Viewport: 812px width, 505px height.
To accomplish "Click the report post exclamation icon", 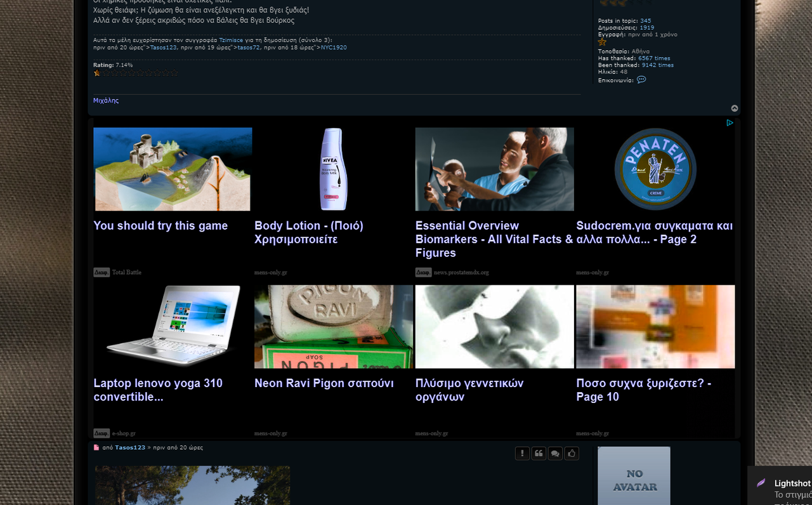I will click(522, 454).
